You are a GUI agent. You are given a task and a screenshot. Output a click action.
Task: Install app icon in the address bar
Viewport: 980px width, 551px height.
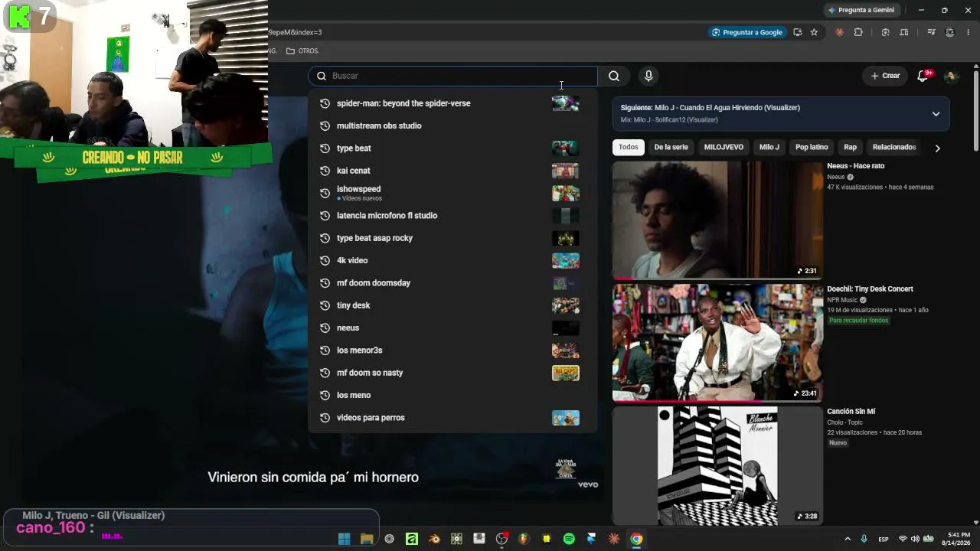pyautogui.click(x=798, y=32)
